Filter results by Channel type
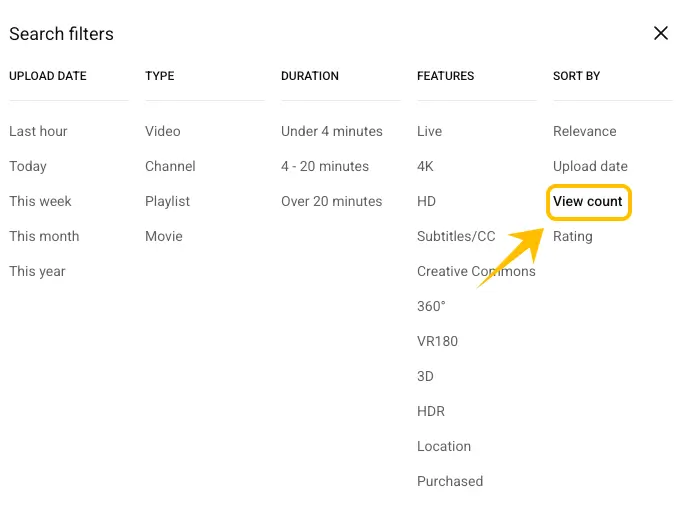Screen dimensions: 683x511 point(170,166)
